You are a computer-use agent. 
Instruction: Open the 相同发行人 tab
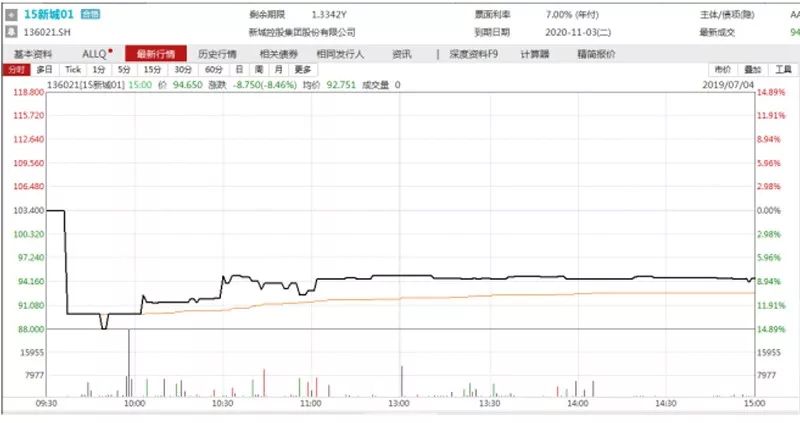coord(340,54)
